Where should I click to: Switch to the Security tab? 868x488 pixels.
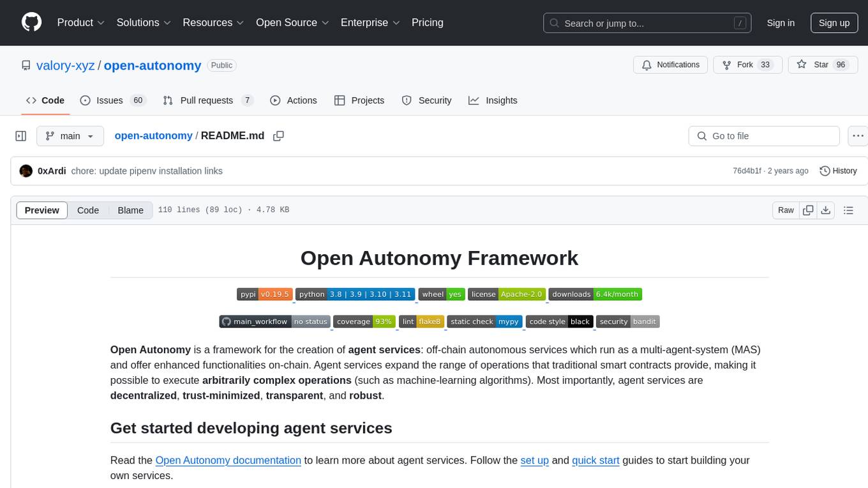[426, 100]
